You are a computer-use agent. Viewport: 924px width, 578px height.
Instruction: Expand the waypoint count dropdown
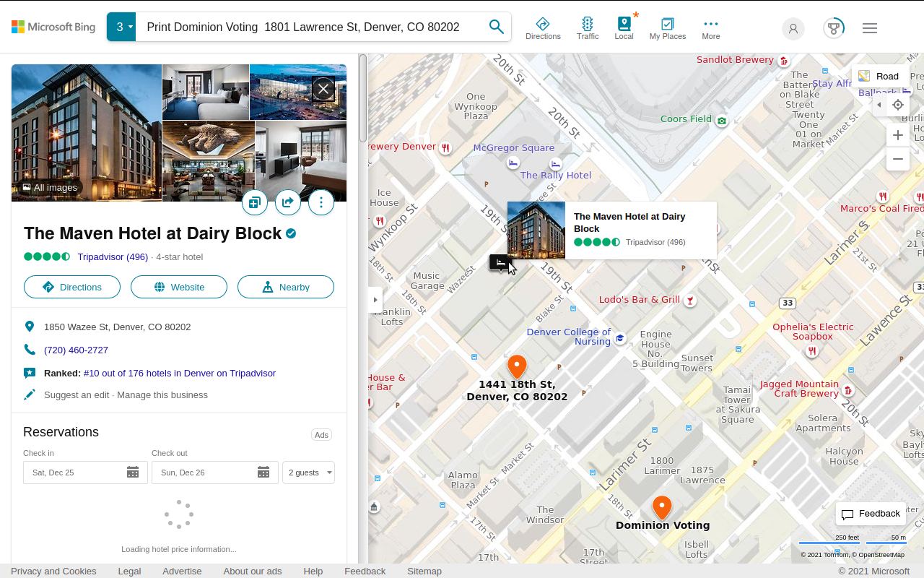[121, 27]
